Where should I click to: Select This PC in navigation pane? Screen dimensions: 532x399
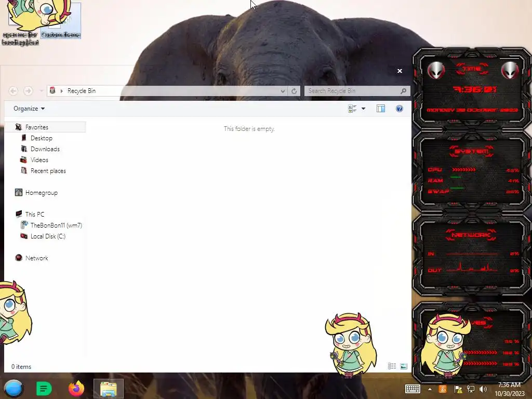click(x=35, y=215)
